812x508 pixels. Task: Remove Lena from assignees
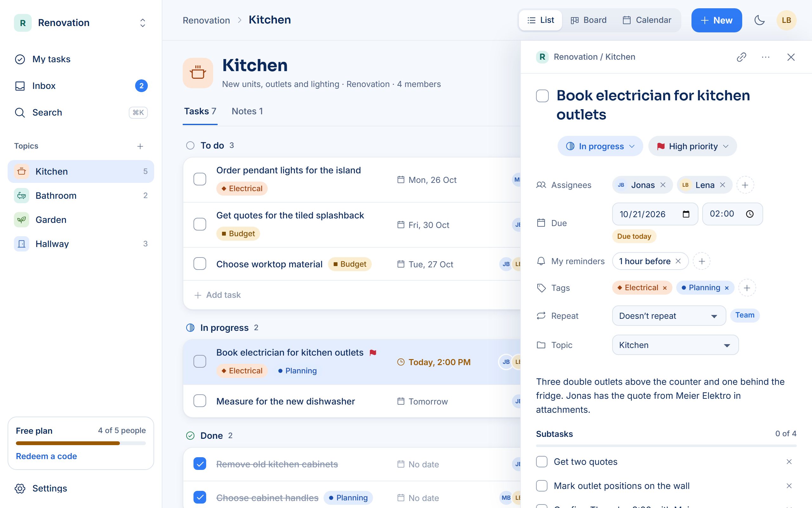[x=723, y=185]
